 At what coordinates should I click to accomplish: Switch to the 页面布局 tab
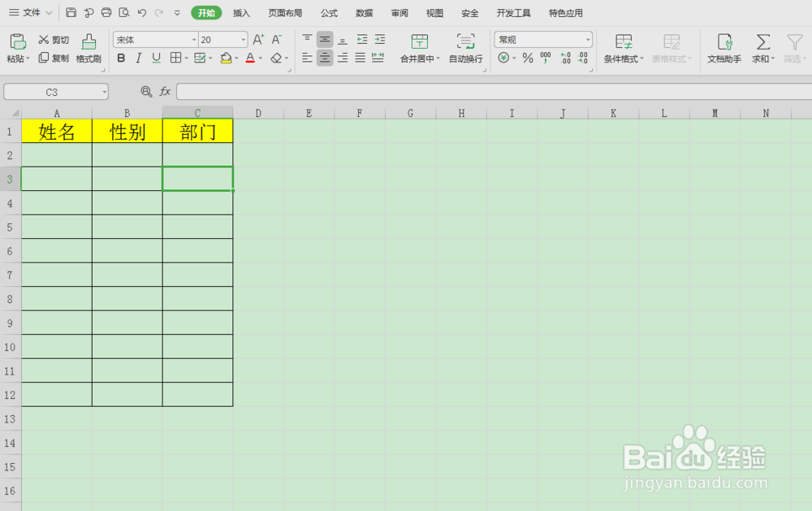pos(285,13)
